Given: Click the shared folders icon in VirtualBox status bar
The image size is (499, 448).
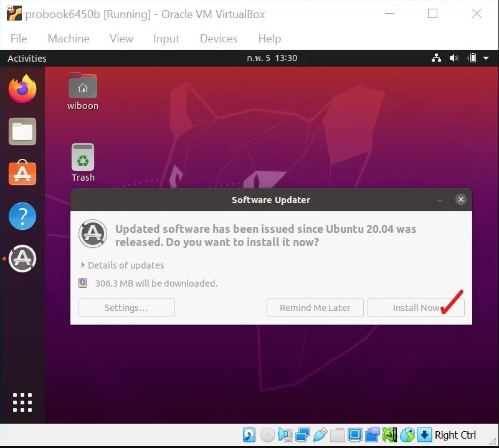Looking at the screenshot, I should point(337,434).
